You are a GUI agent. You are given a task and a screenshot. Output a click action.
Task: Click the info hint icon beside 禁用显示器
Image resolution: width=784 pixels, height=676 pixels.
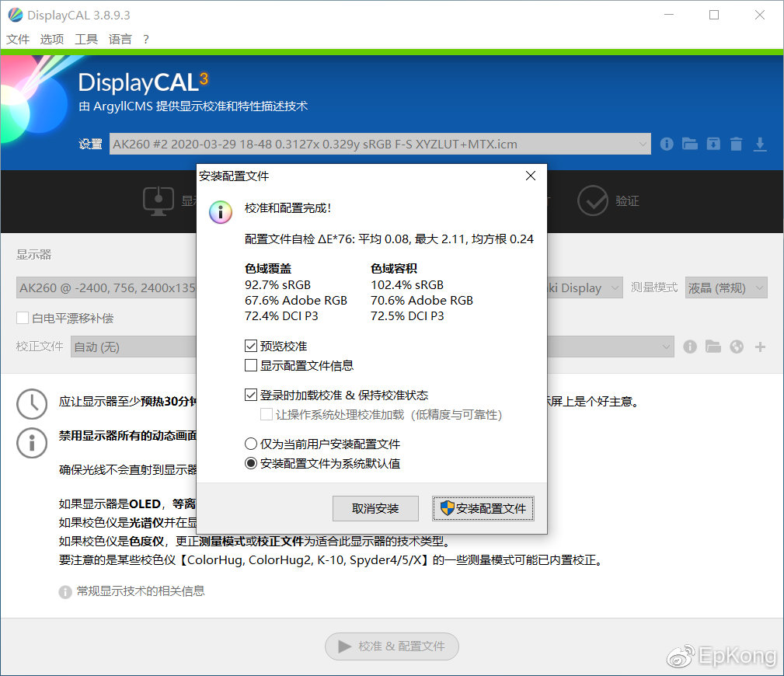point(32,443)
